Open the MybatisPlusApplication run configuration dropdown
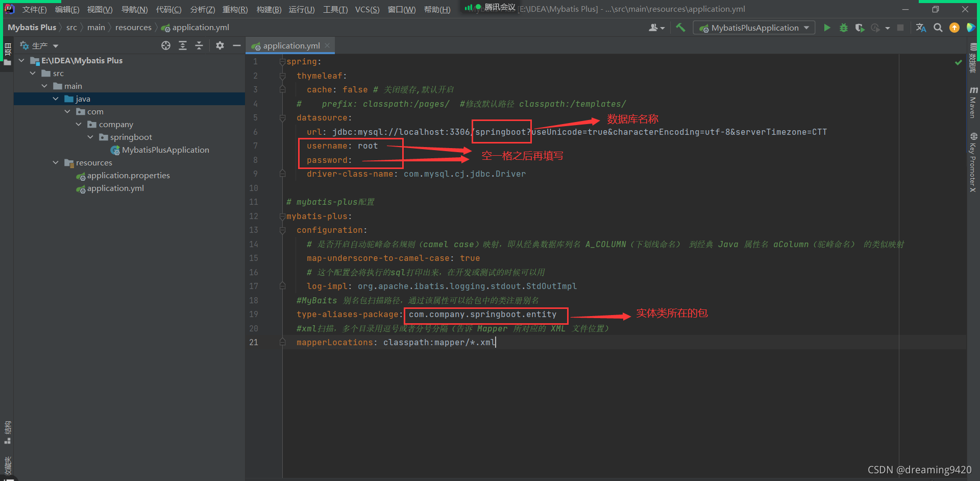This screenshot has height=481, width=980. pos(805,28)
